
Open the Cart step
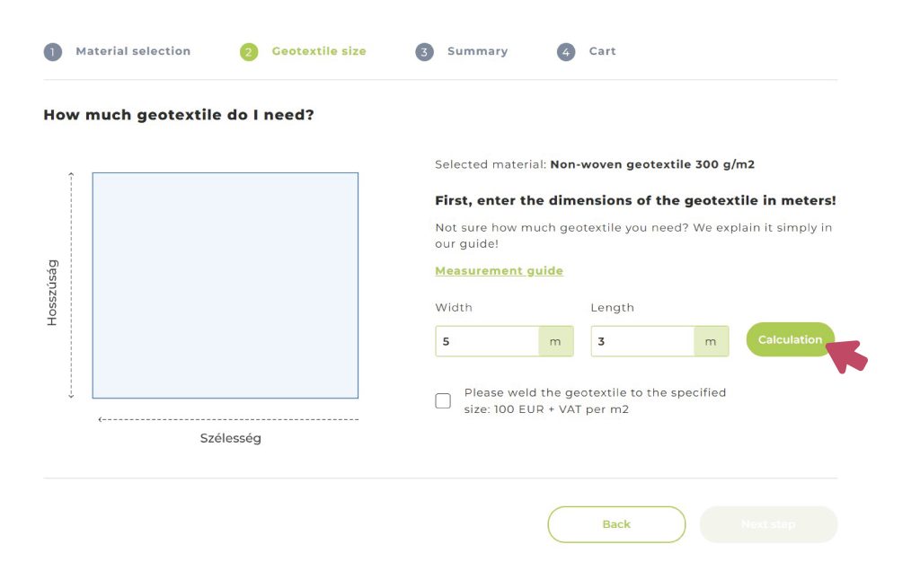click(x=603, y=51)
